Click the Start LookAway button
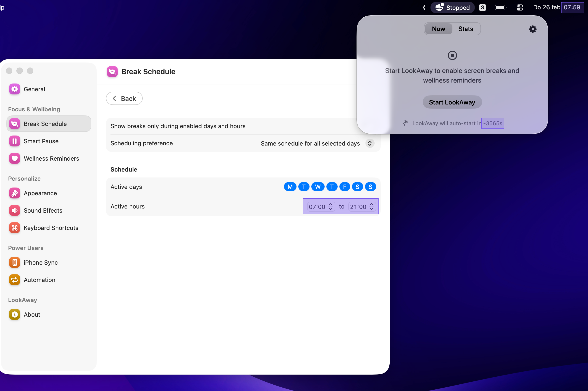The height and width of the screenshot is (391, 588). click(x=452, y=102)
